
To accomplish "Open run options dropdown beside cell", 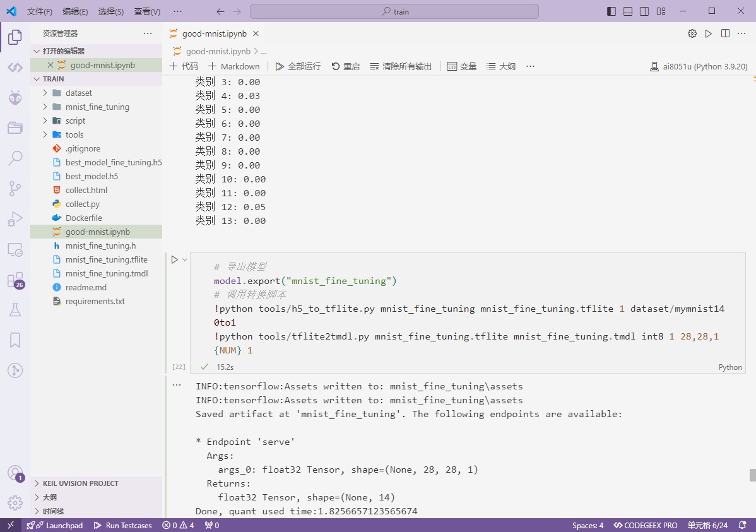I will click(185, 259).
